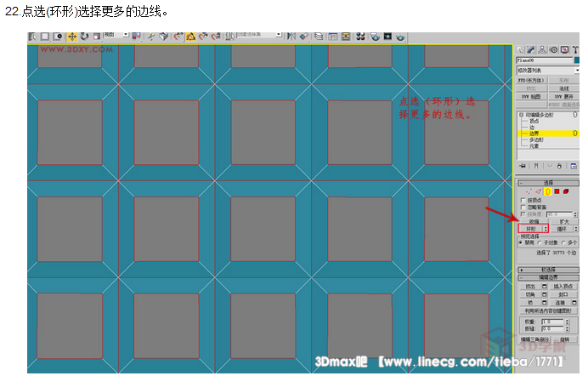Screen dimensions: 588x376
Task: Collapse the 选择 rollout header
Action: (x=548, y=183)
